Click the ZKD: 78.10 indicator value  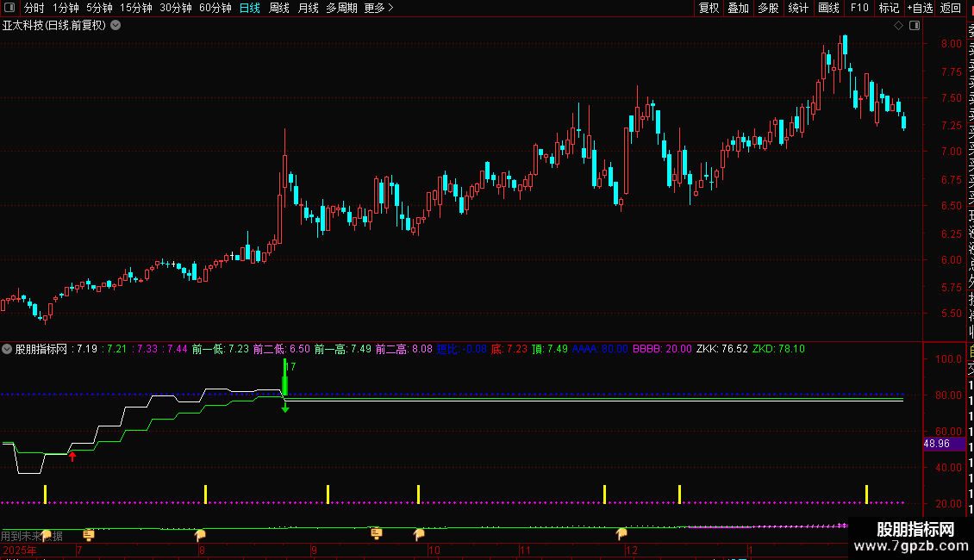point(778,349)
